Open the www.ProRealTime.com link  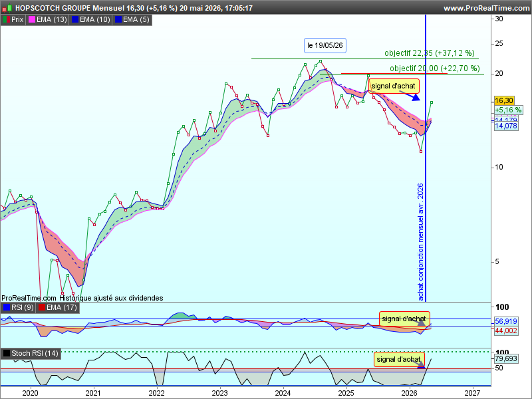pos(486,8)
